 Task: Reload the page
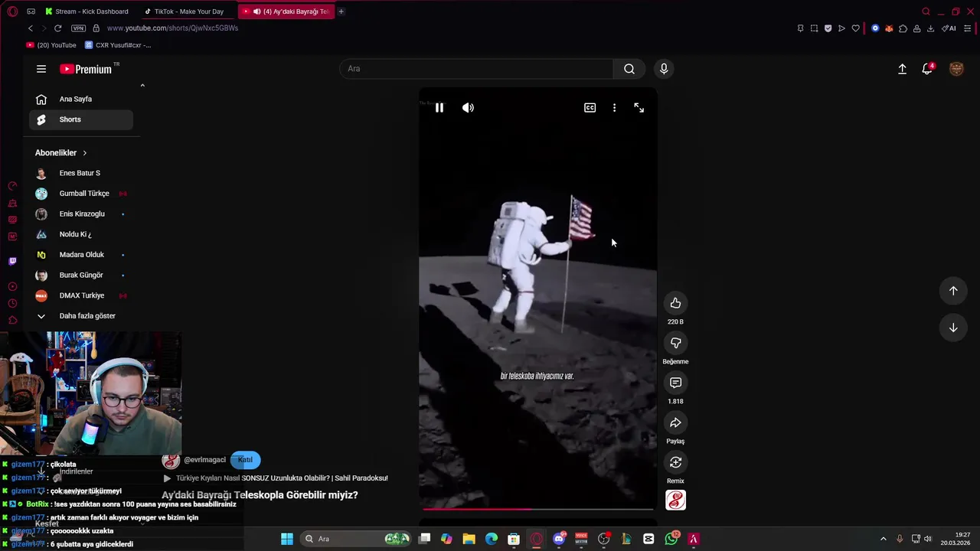[57, 28]
